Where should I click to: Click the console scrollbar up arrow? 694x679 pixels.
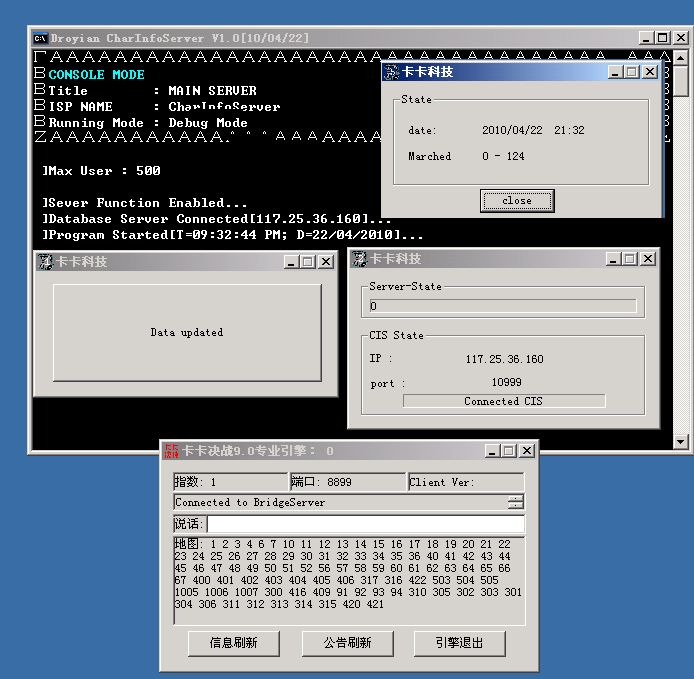point(681,56)
